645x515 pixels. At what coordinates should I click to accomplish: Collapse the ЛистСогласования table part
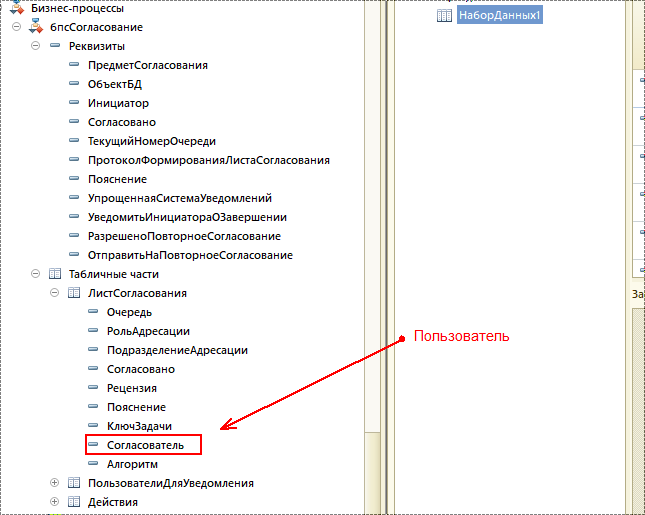pos(55,292)
